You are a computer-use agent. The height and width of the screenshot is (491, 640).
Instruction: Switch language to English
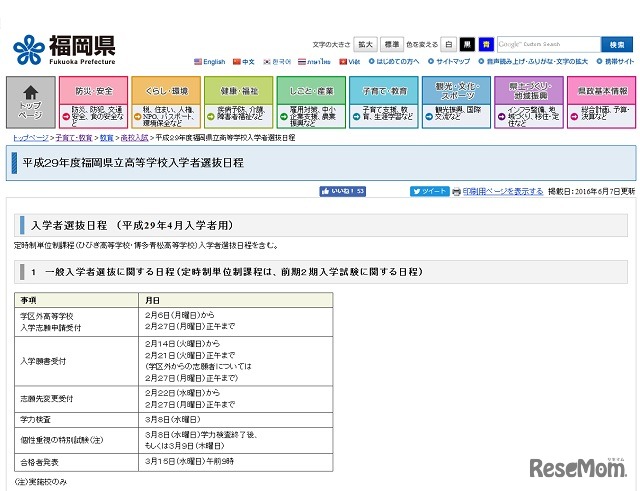pyautogui.click(x=214, y=62)
